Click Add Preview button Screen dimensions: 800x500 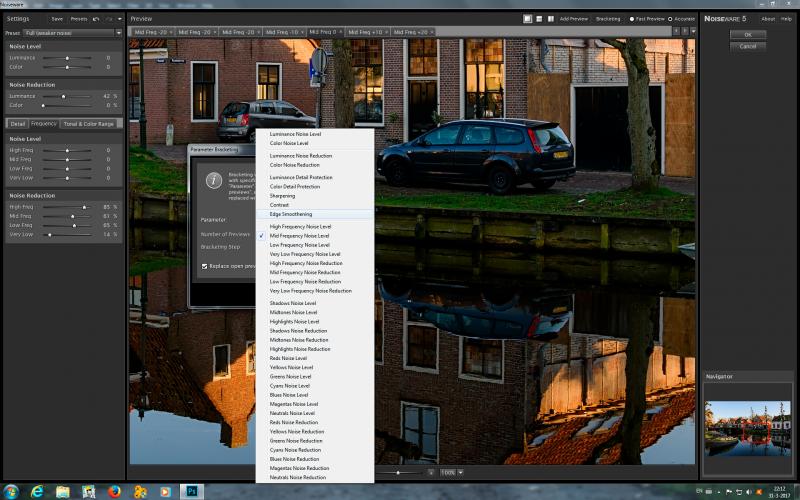click(573, 19)
